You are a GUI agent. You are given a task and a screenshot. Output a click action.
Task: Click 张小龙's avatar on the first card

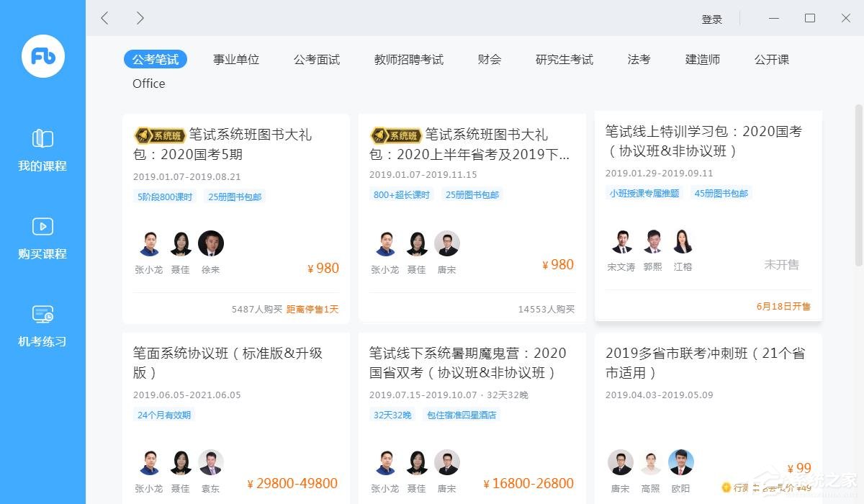(149, 243)
